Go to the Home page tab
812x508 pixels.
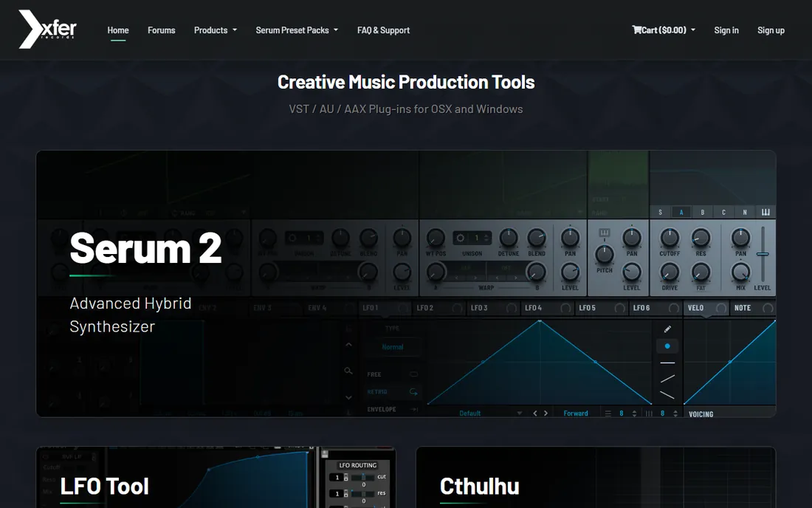click(x=118, y=30)
